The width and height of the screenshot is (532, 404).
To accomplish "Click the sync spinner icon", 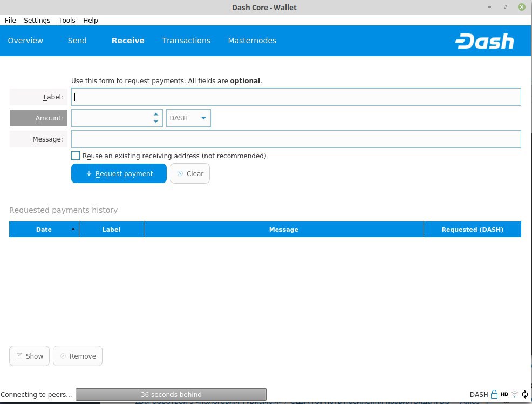I will pos(525,394).
